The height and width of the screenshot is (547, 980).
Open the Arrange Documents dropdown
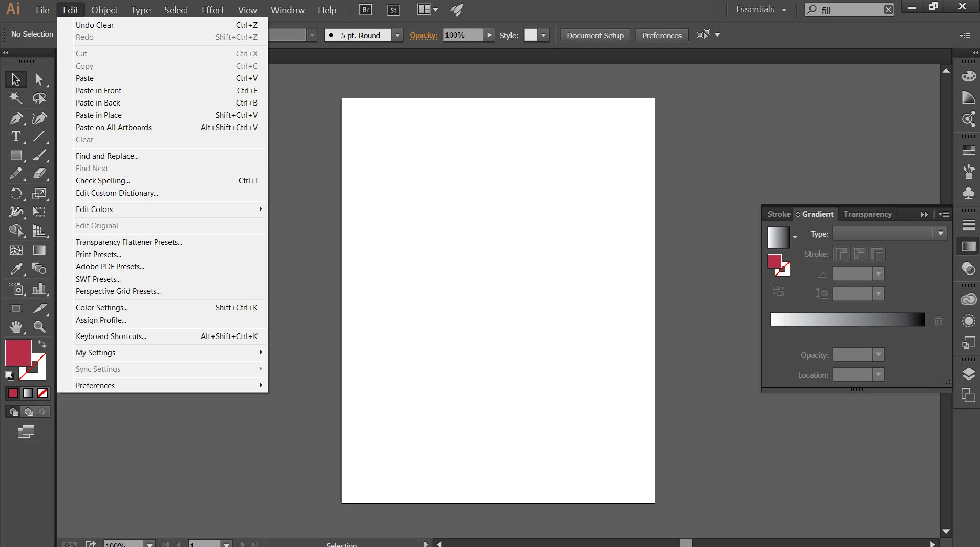428,10
